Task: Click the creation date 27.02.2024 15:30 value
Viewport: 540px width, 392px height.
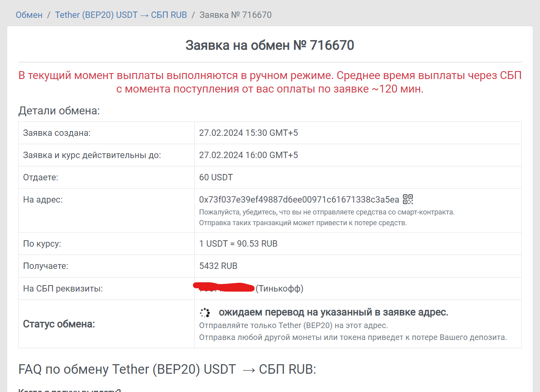Action: (x=248, y=133)
